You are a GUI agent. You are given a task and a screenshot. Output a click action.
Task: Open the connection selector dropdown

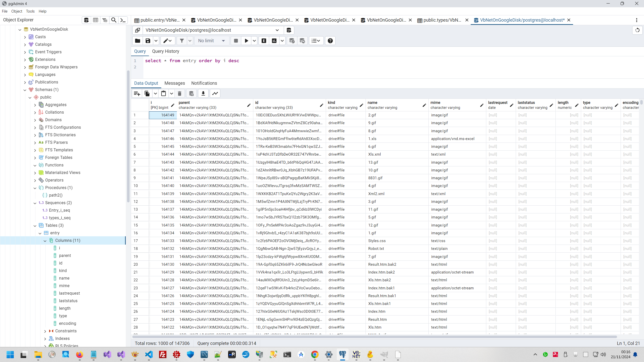[277, 30]
